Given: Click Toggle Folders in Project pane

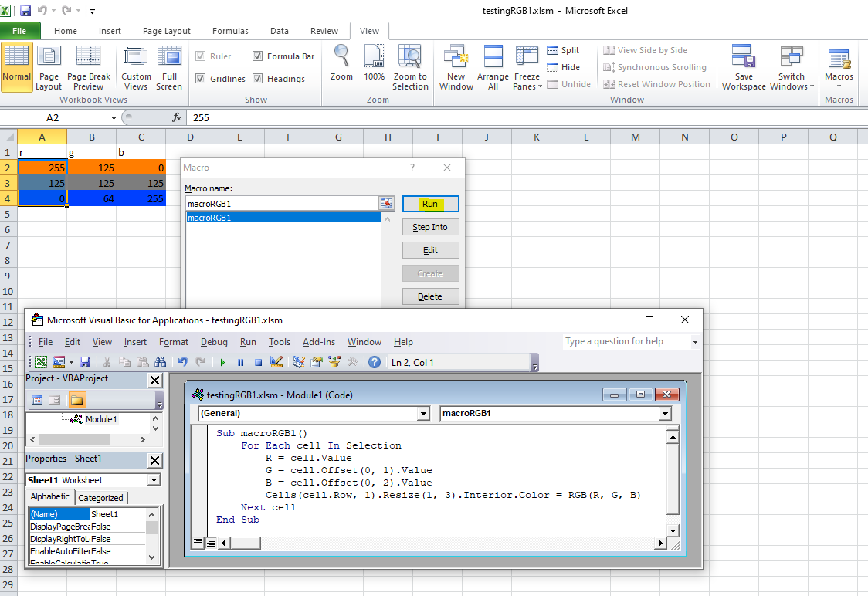Looking at the screenshot, I should [x=76, y=400].
